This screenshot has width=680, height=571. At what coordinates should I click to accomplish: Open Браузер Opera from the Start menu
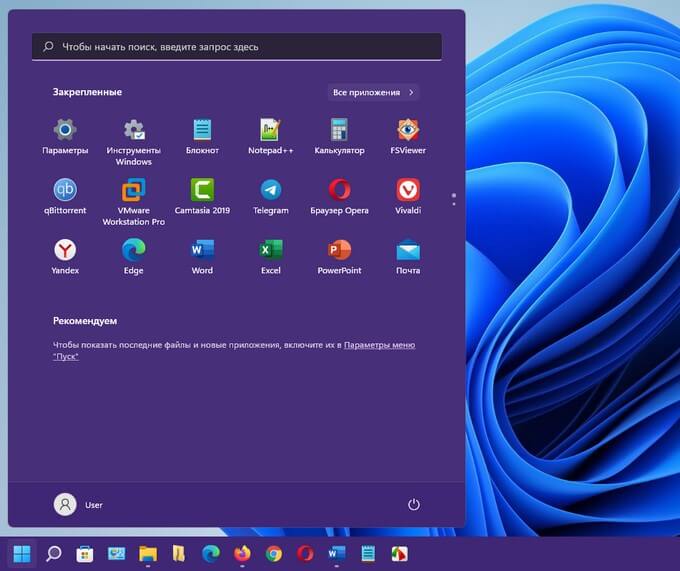tap(339, 196)
